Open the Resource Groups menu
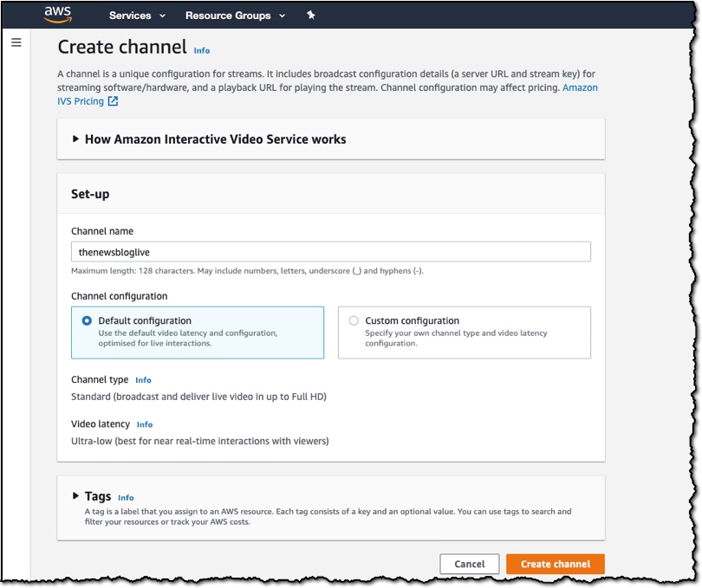702x588 pixels. pyautogui.click(x=235, y=16)
